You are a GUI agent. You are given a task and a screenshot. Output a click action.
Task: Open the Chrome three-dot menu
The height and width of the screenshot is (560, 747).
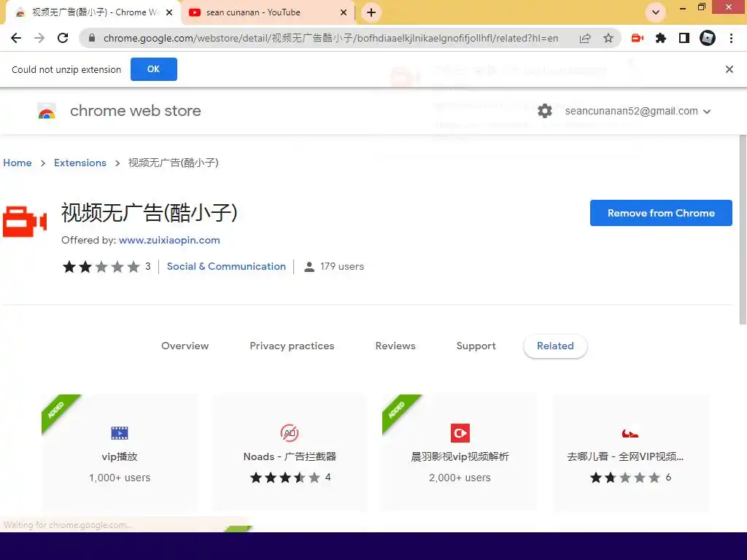coord(731,38)
